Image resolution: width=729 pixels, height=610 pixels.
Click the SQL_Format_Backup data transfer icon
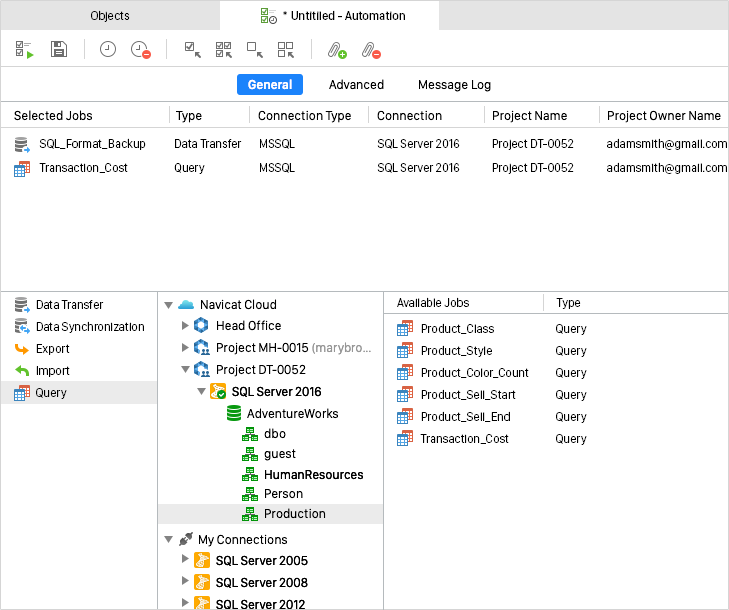(22, 145)
